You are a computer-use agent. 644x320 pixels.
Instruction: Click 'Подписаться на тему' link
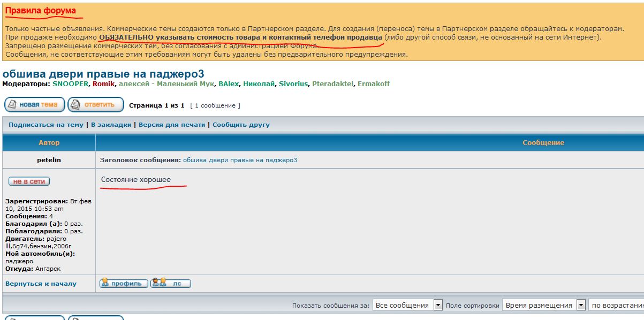pos(46,125)
